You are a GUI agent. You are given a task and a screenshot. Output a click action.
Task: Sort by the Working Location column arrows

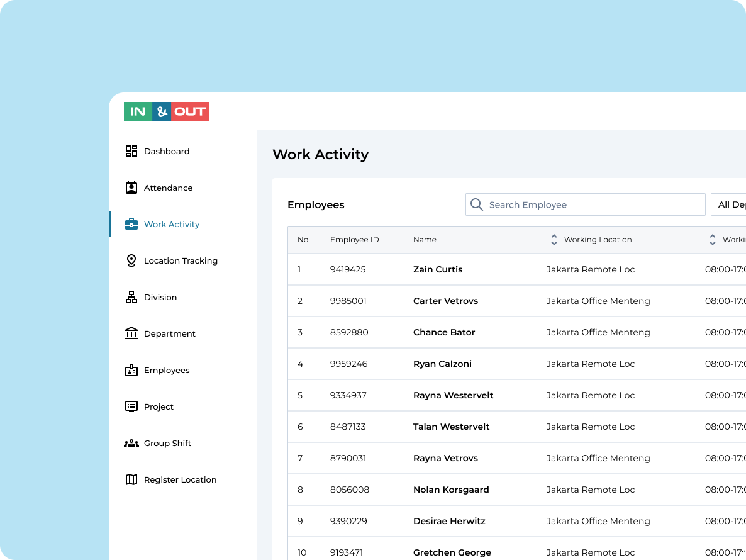click(x=554, y=240)
